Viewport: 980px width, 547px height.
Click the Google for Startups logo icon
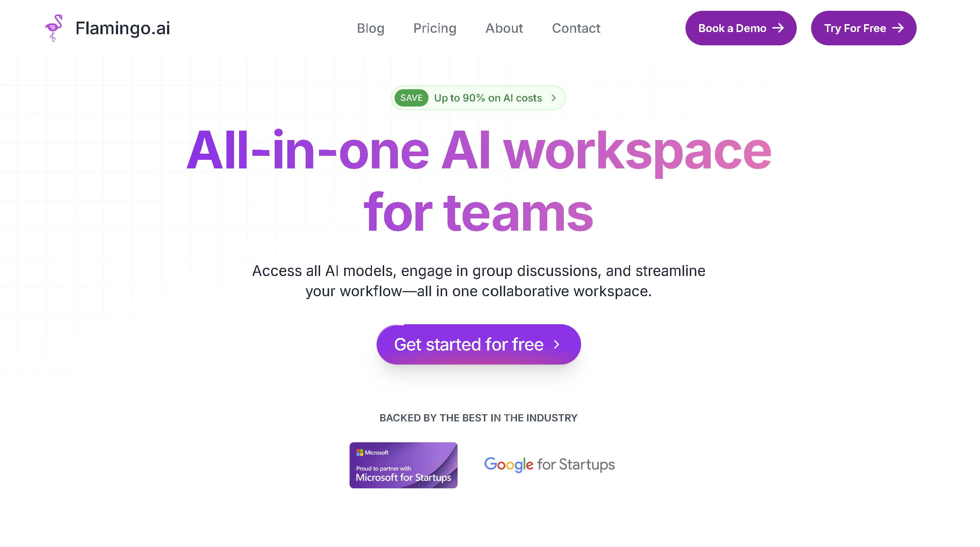tap(549, 465)
